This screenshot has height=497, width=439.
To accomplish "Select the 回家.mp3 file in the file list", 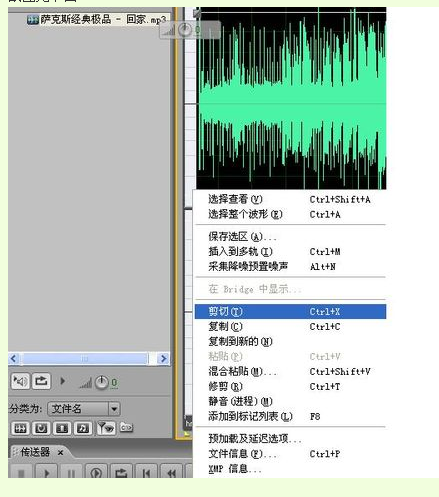I will (97, 20).
